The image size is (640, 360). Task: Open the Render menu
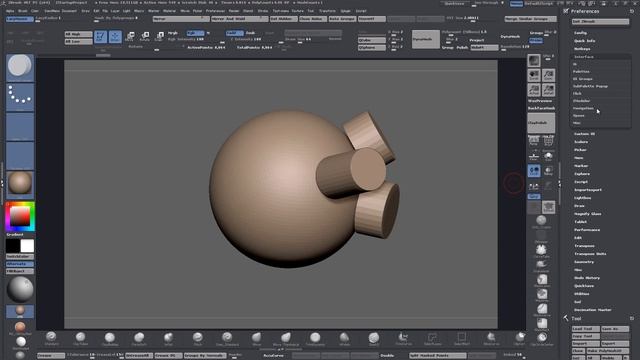[234, 11]
